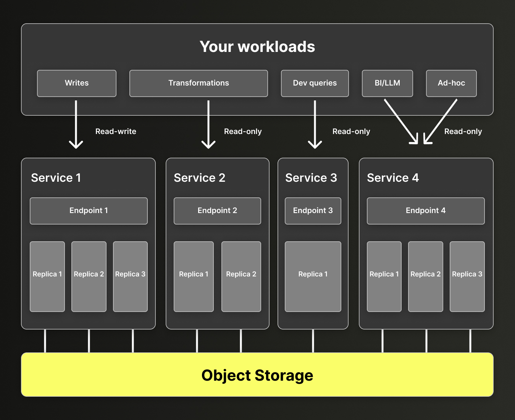
Task: Select Endpoint 4 in Service 4
Action: (425, 210)
